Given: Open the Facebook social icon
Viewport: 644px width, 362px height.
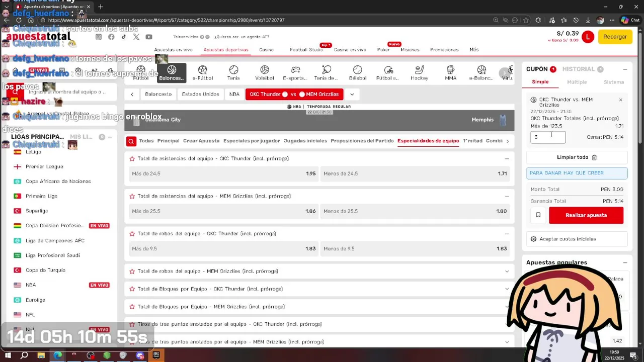Looking at the screenshot, I should tap(111, 37).
